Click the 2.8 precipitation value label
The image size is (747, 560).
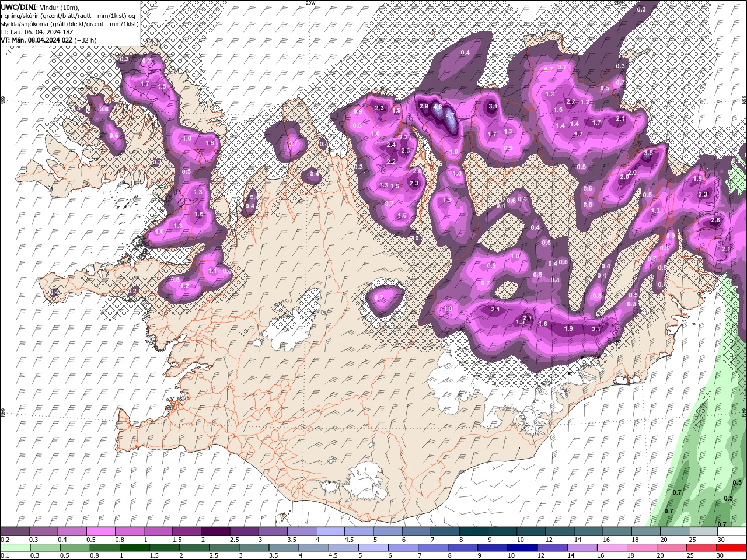(715, 220)
